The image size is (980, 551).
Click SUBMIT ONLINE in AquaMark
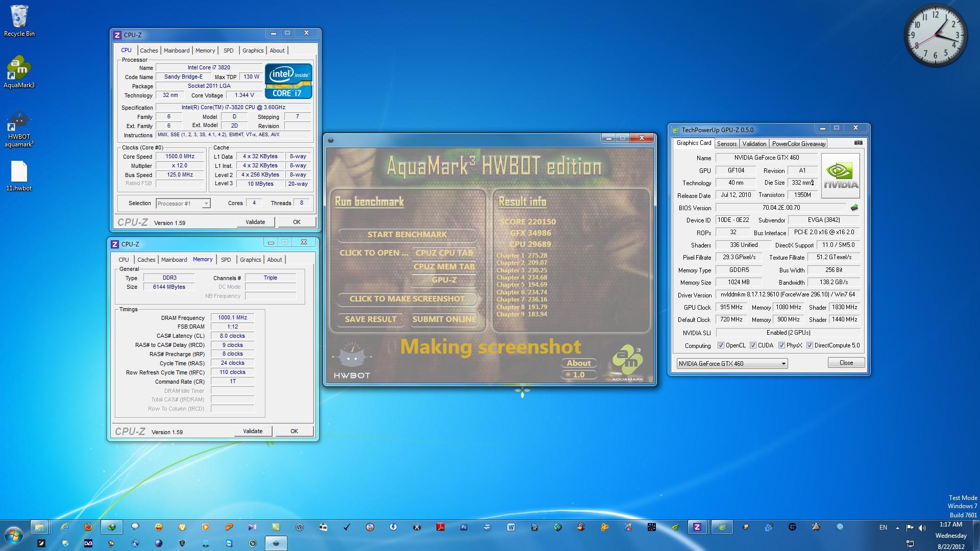tap(444, 319)
